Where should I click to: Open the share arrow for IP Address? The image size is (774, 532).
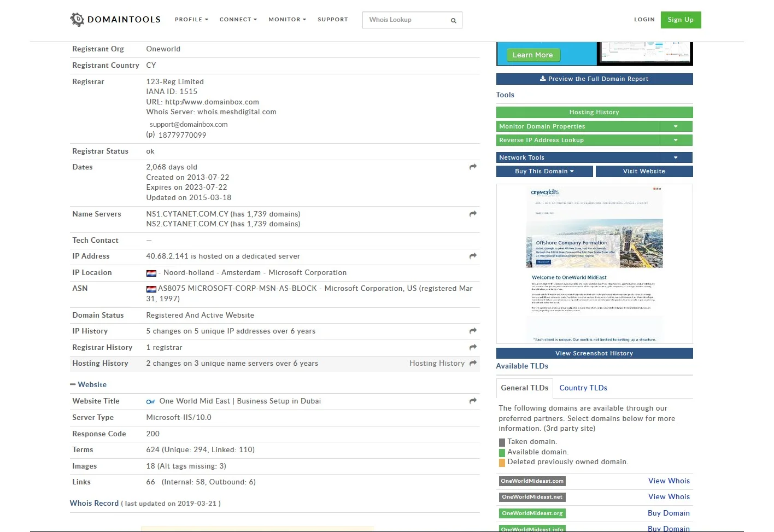pyautogui.click(x=473, y=256)
